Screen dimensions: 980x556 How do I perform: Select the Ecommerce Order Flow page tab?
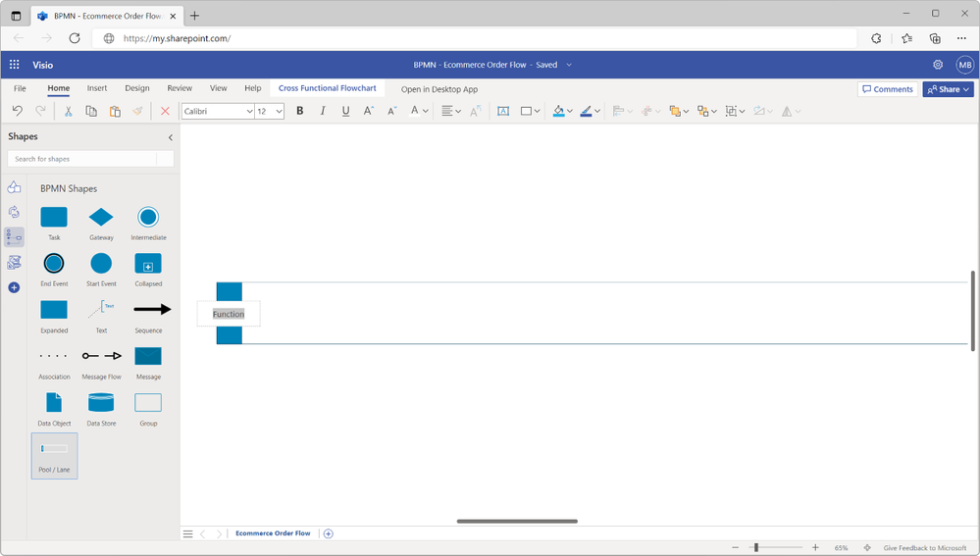[273, 533]
